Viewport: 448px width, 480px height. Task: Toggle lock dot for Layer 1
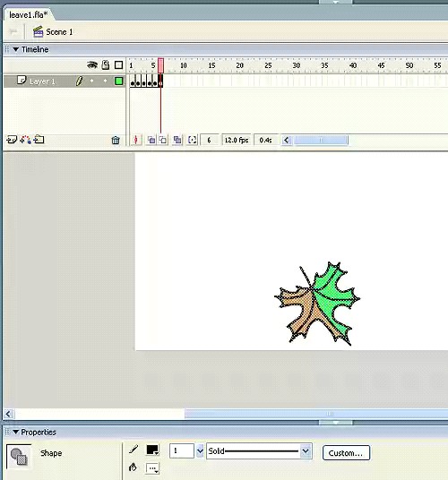(x=105, y=81)
